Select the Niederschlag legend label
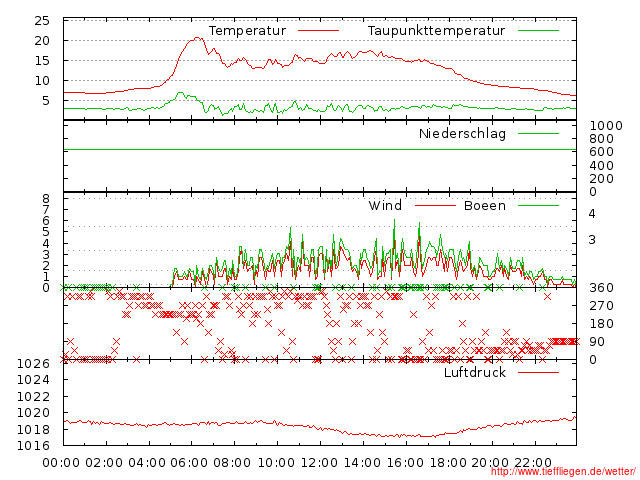Image resolution: width=640 pixels, height=480 pixels. click(x=462, y=133)
